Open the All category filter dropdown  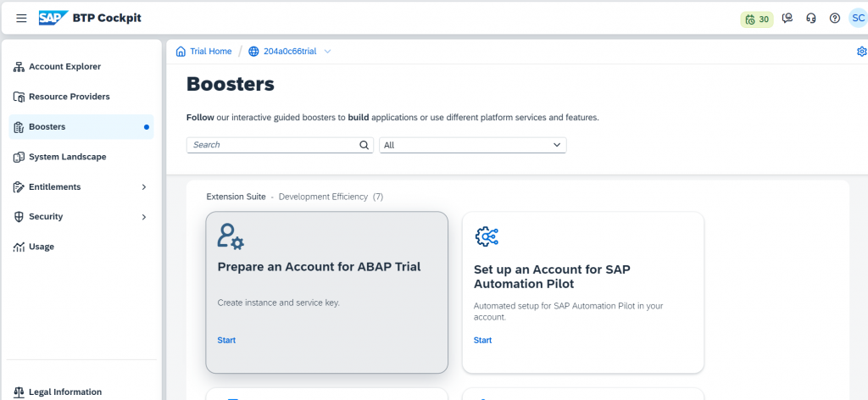pyautogui.click(x=472, y=145)
